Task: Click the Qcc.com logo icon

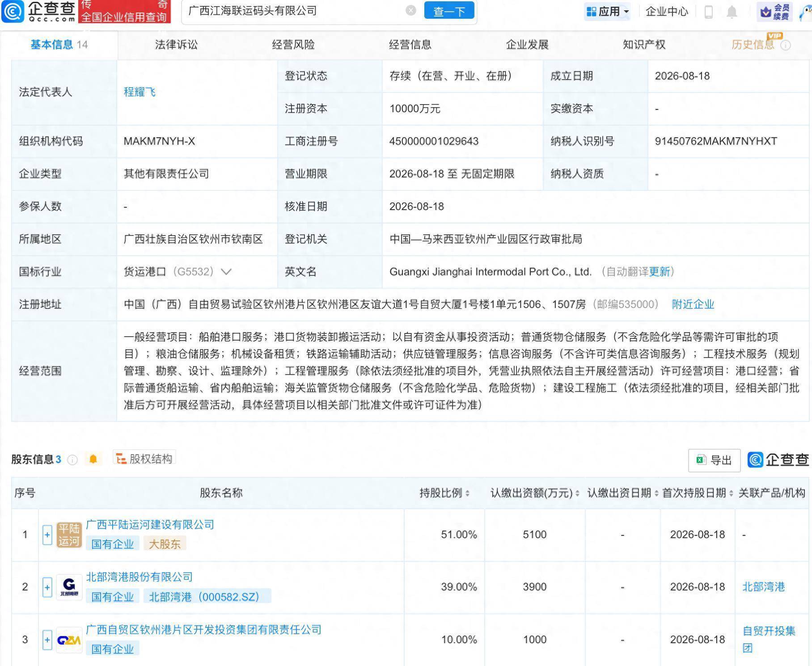Action: pyautogui.click(x=13, y=11)
